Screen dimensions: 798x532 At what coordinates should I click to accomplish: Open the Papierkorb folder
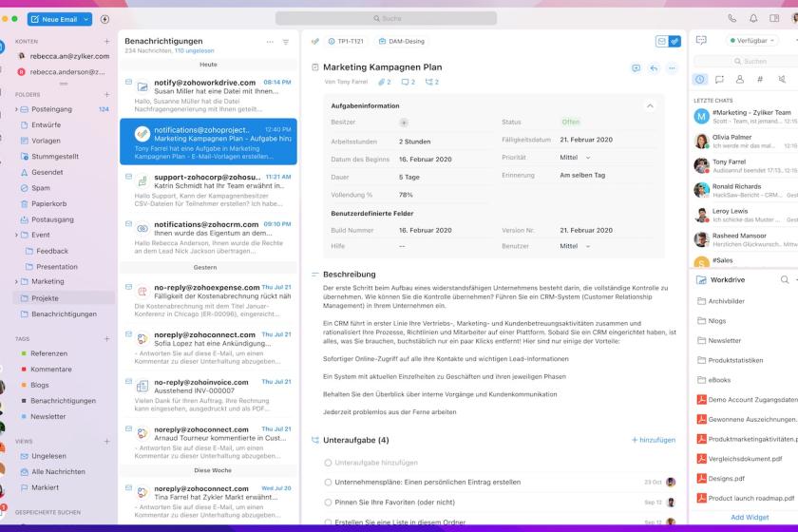[x=48, y=203]
